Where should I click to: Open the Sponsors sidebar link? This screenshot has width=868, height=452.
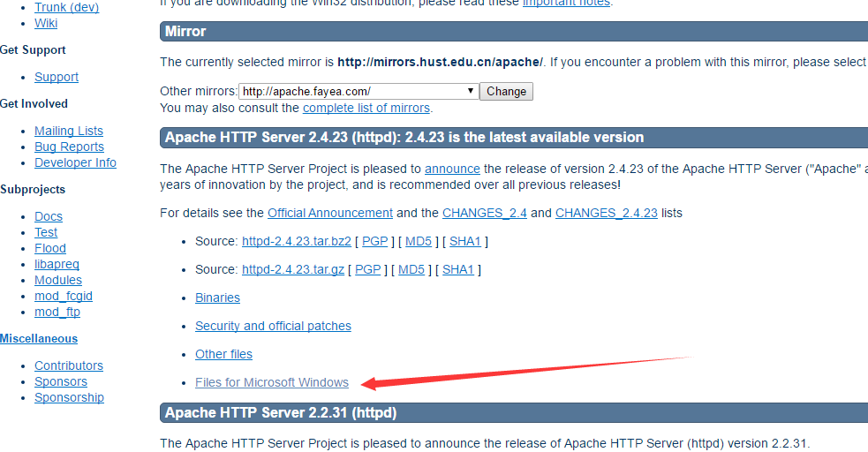click(x=61, y=381)
